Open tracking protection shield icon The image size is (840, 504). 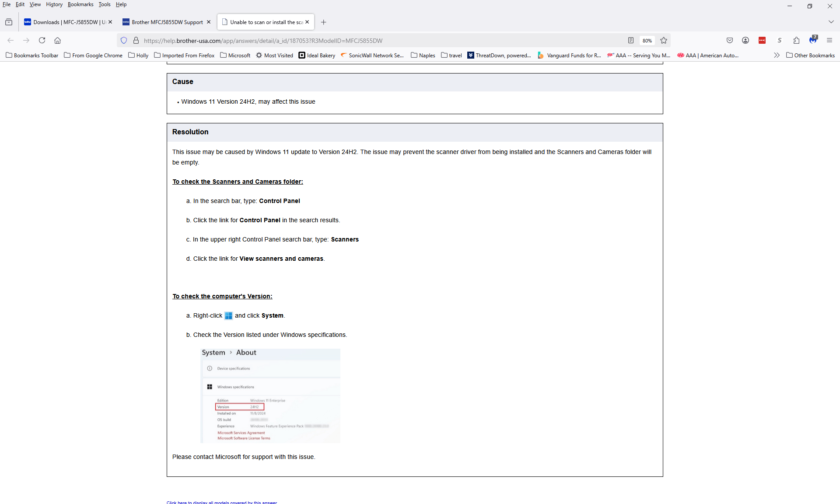click(124, 40)
